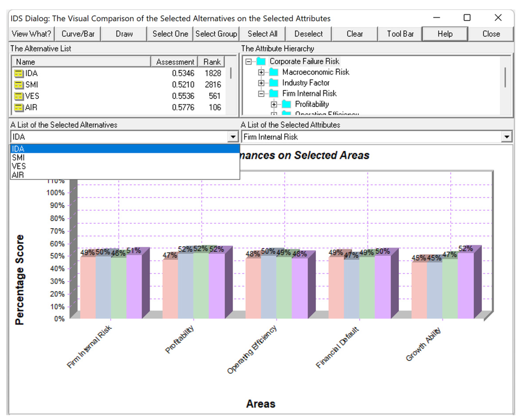This screenshot has width=523, height=420.
Task: Click the Draw button
Action: pyautogui.click(x=124, y=34)
